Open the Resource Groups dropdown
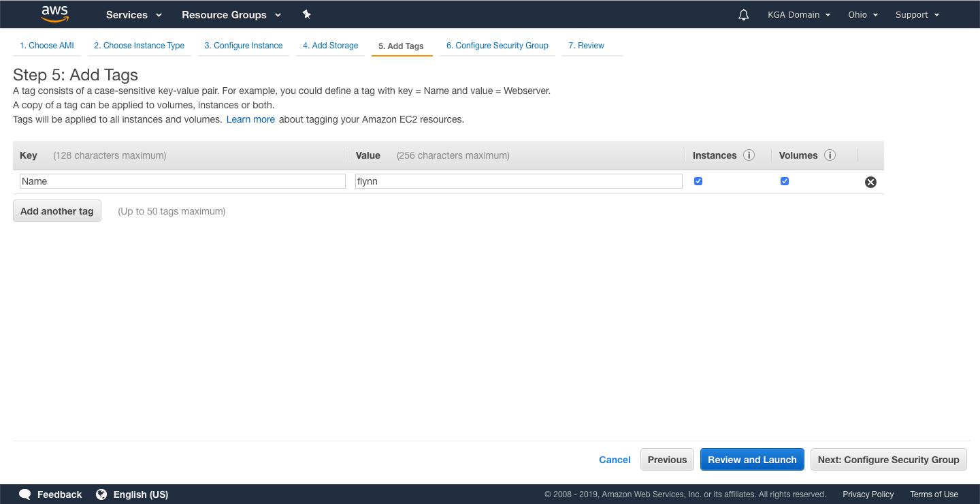 231,14
